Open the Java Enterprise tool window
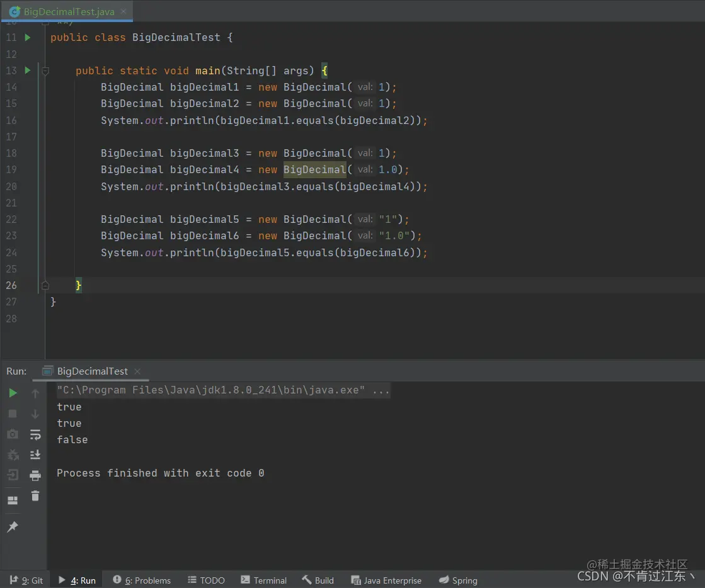705x588 pixels. (x=386, y=580)
